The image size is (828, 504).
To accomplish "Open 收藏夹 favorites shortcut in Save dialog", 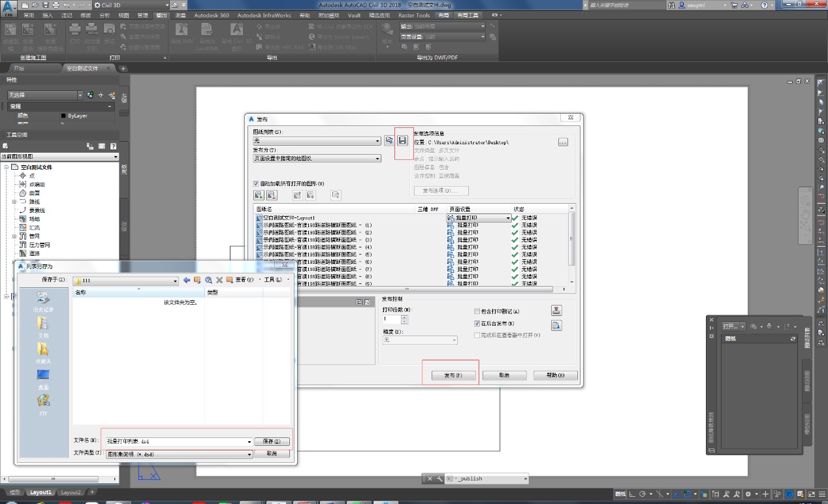I will (43, 353).
